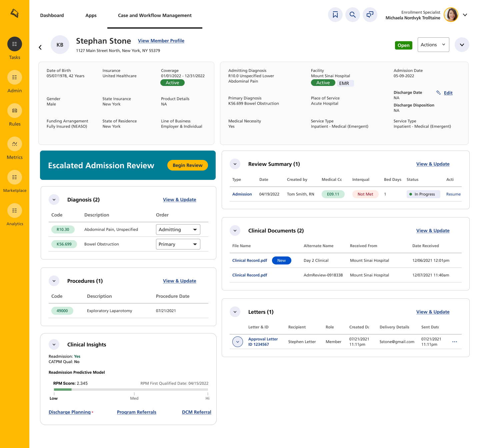This screenshot has height=448, width=480.
Task: Open the Program Referrals link
Action: click(137, 412)
